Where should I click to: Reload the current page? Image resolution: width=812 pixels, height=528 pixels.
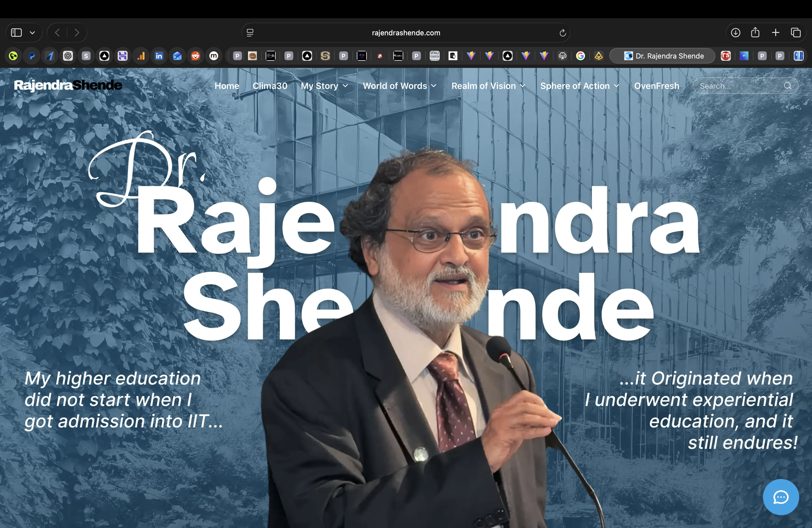[563, 32]
